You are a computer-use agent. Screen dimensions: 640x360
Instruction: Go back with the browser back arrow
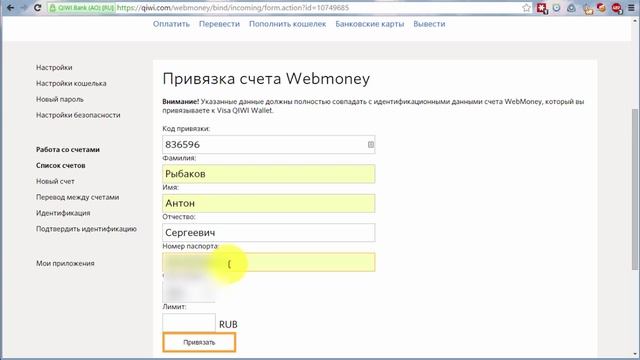coord(10,8)
